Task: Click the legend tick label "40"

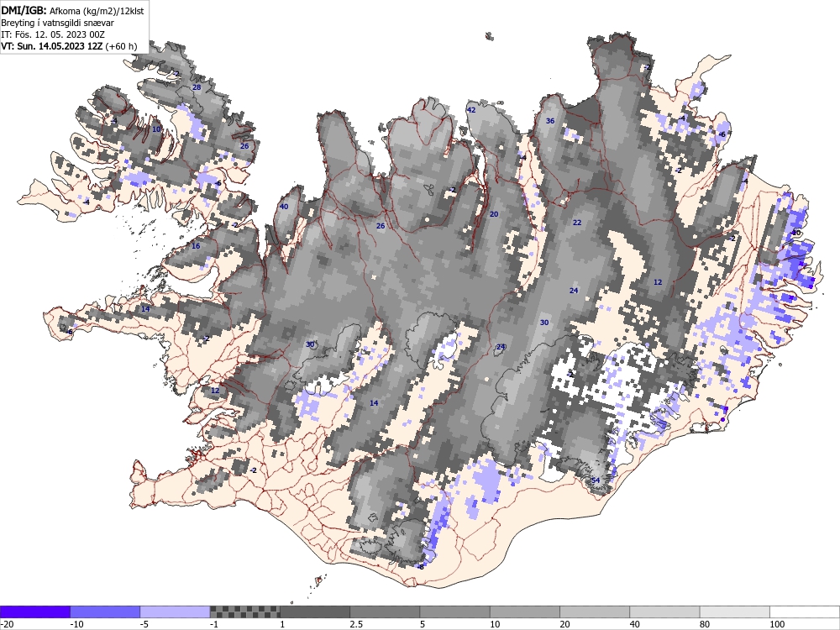Action: coord(635,624)
